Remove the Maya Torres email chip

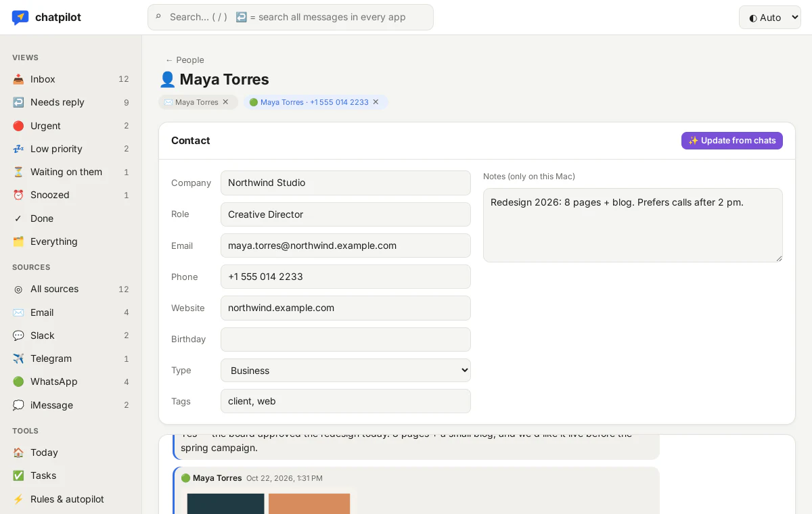click(x=225, y=102)
